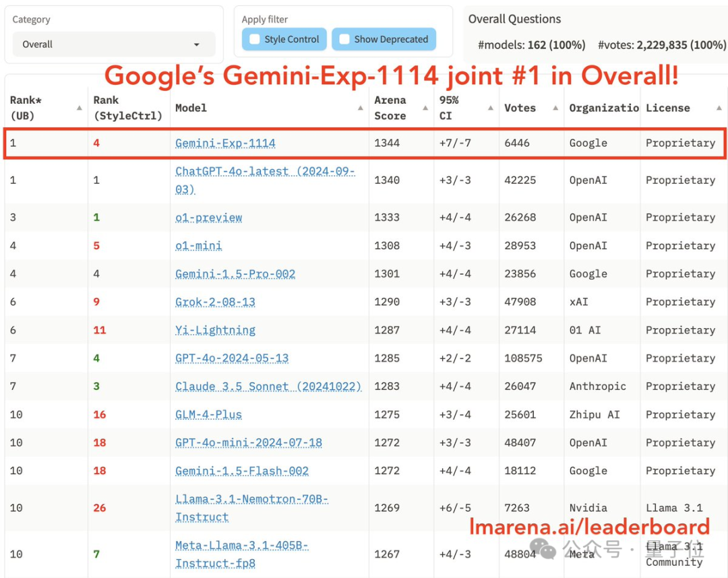728x578 pixels.
Task: Sort by Votes column arrows
Action: tap(555, 108)
